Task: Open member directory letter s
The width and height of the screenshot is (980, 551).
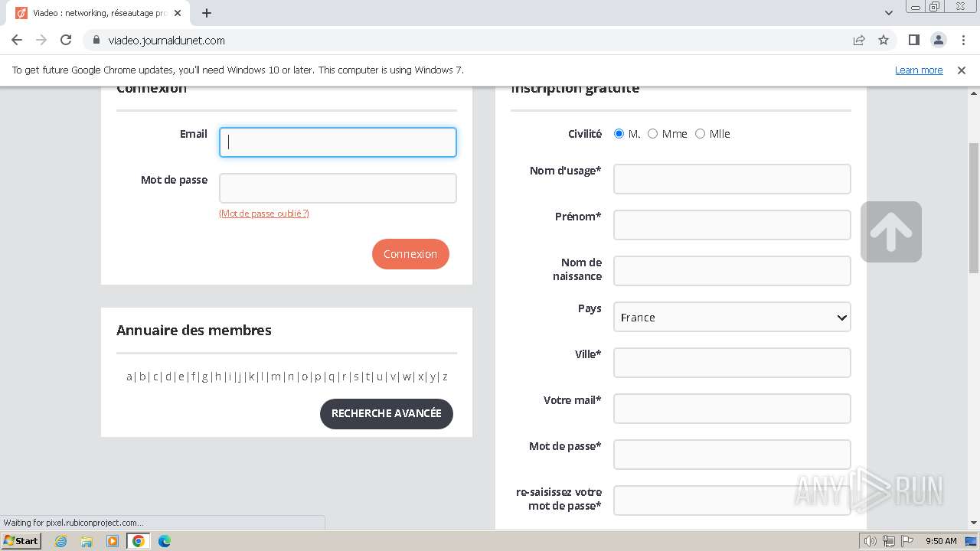Action: pyautogui.click(x=356, y=377)
